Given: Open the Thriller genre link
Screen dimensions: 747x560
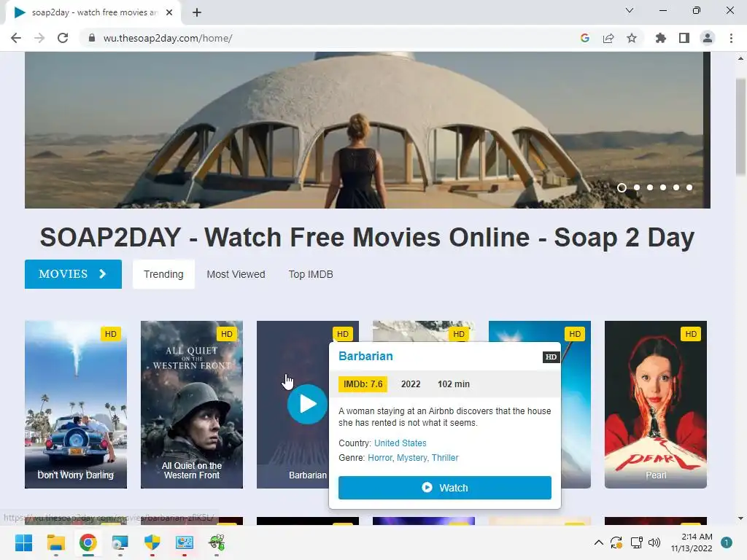Looking at the screenshot, I should [x=445, y=458].
